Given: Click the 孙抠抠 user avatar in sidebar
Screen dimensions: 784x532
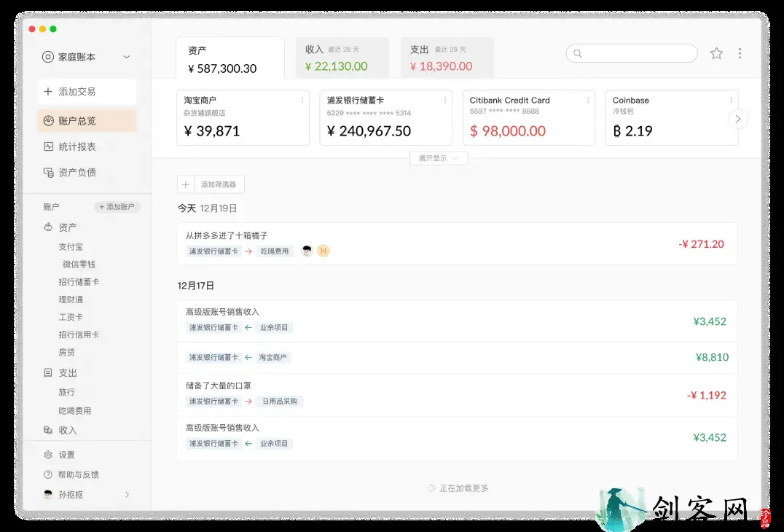Looking at the screenshot, I should (48, 495).
